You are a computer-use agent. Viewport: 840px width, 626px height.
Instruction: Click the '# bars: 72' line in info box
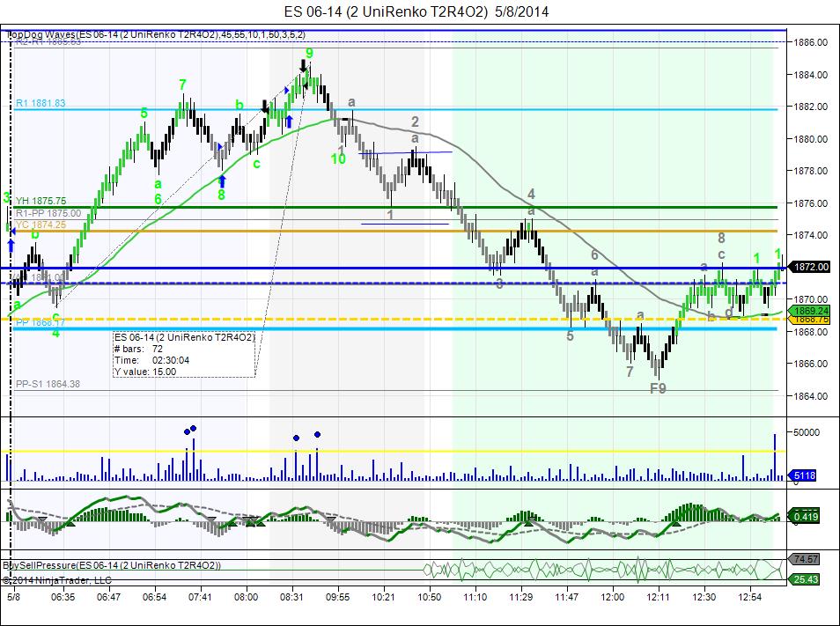pyautogui.click(x=139, y=349)
